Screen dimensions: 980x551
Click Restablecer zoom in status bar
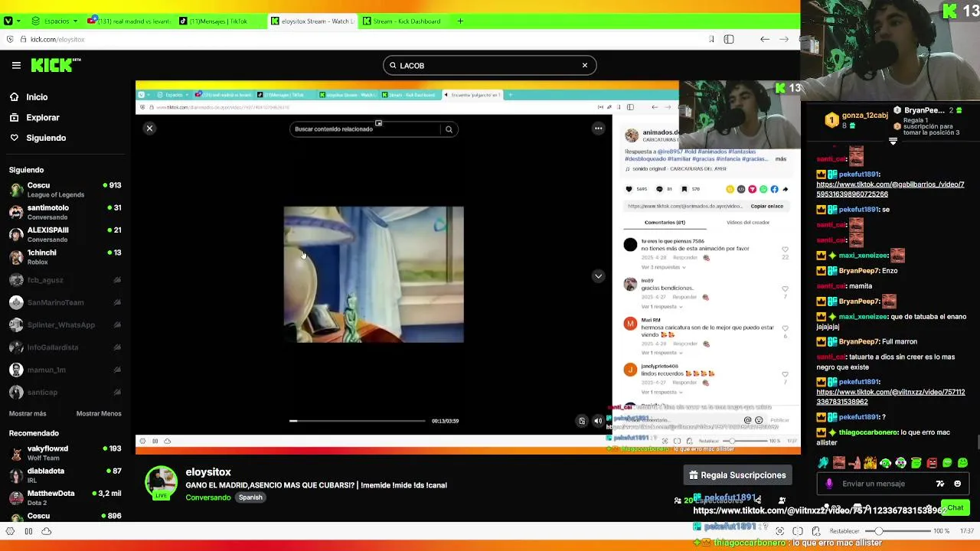click(844, 531)
